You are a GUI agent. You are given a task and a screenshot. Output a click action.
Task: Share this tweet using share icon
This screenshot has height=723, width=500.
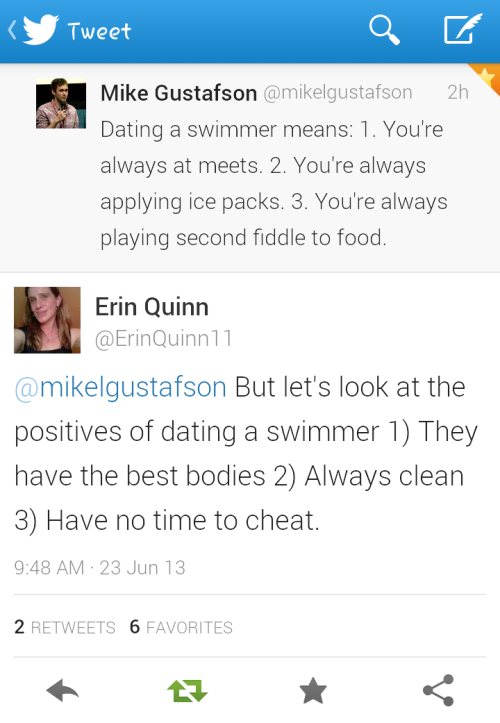click(439, 690)
